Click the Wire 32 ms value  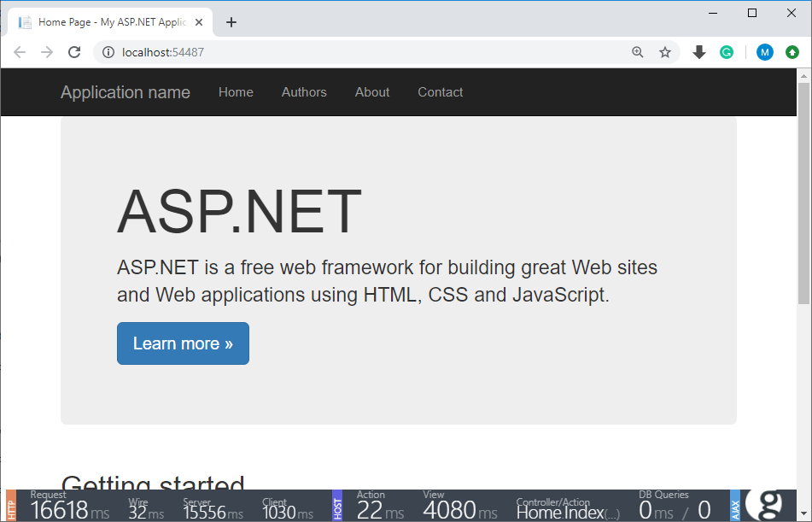pyautogui.click(x=146, y=512)
